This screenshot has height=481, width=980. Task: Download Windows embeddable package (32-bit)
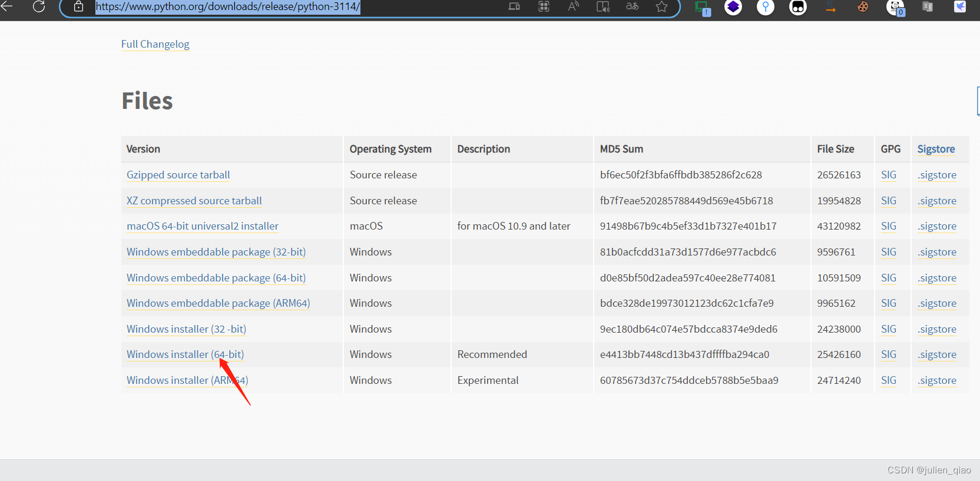click(216, 252)
